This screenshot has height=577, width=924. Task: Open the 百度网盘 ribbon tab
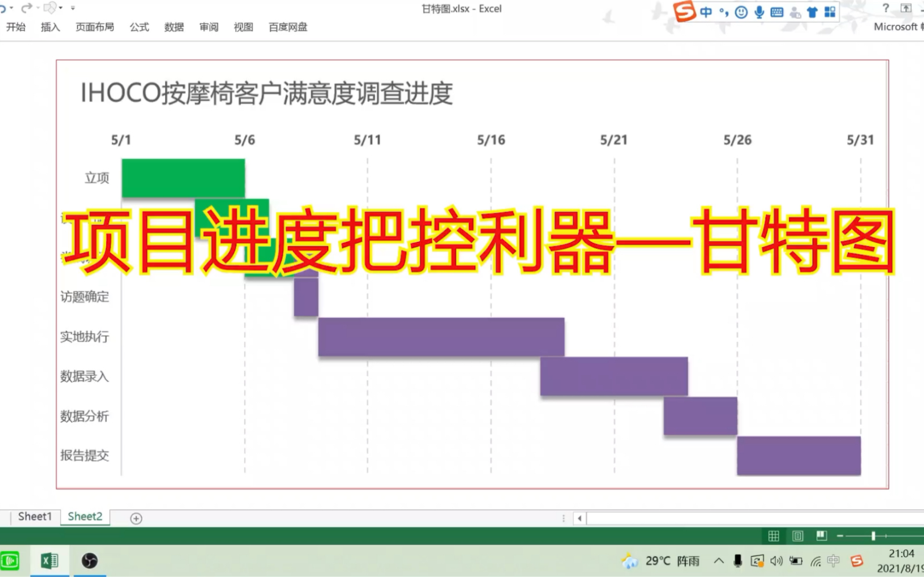288,27
